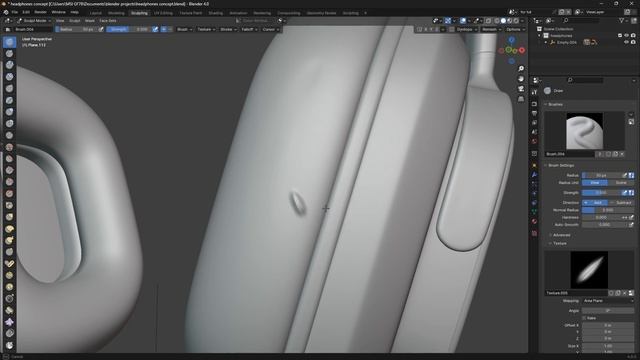Switch to the Shading workspace tab
Screen dimensions: 640x360
tap(216, 13)
